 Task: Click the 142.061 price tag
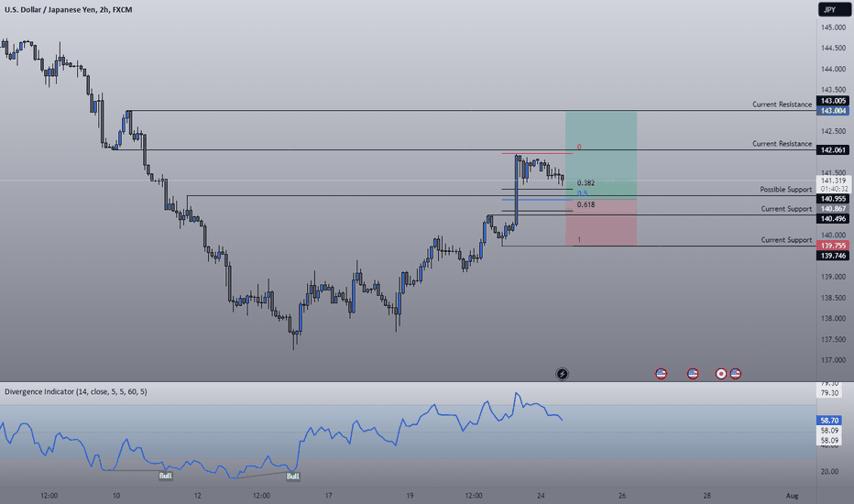(833, 150)
